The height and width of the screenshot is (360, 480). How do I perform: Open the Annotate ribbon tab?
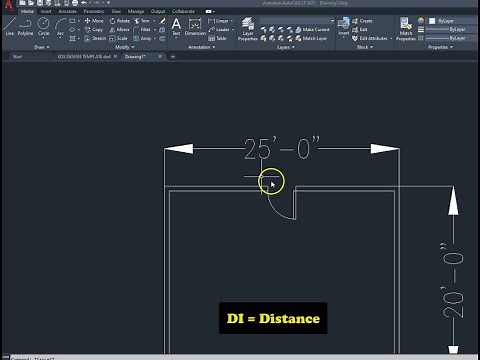coord(67,11)
